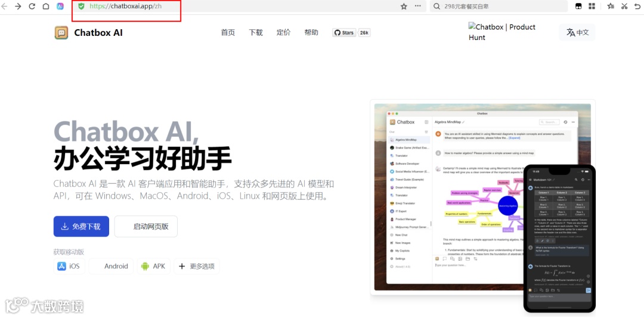Click the GitHub octocat icon in Stars
This screenshot has height=318, width=644.
(x=337, y=33)
